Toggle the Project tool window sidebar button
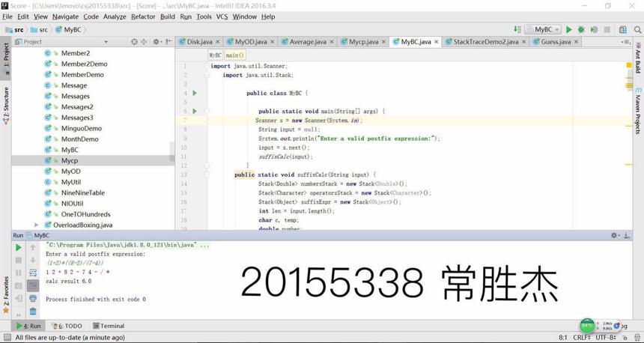This screenshot has height=343, width=644. [x=6, y=57]
